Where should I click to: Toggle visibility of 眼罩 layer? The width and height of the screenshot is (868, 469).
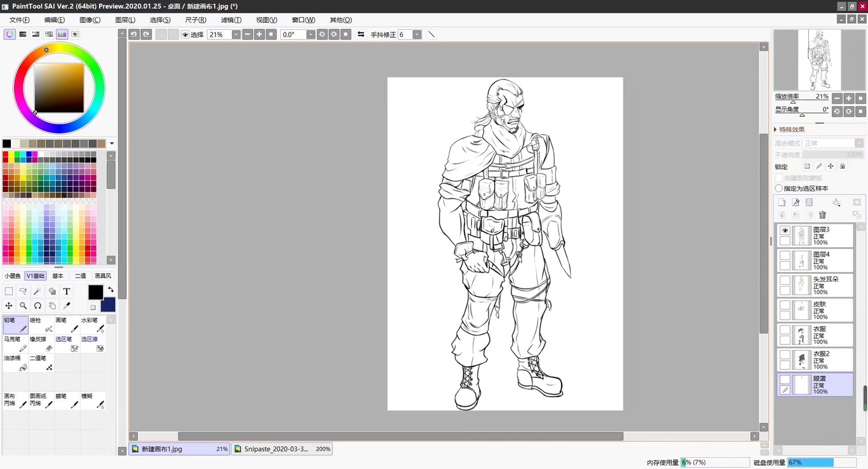pos(785,379)
